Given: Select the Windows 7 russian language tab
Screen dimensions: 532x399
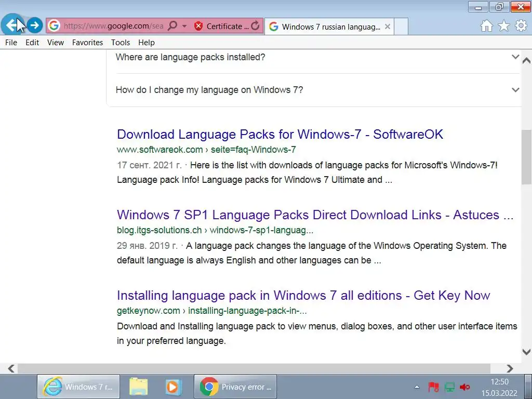Looking at the screenshot, I should (329, 26).
